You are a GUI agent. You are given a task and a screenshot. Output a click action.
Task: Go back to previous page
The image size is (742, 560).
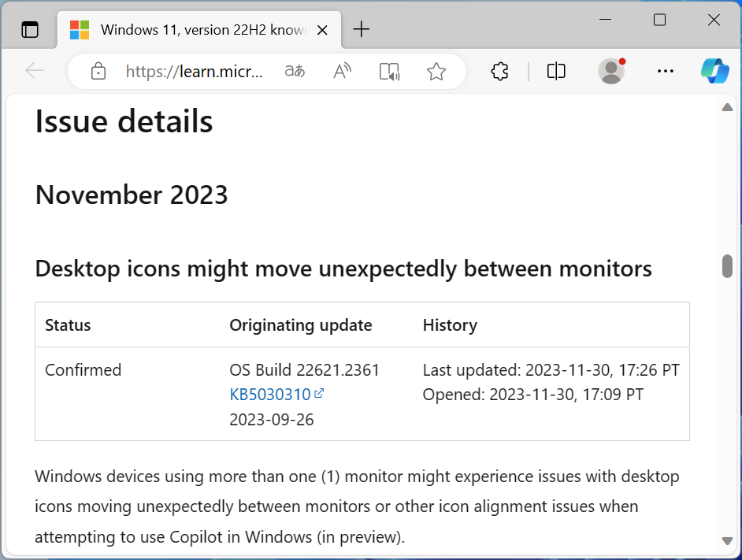click(x=35, y=72)
